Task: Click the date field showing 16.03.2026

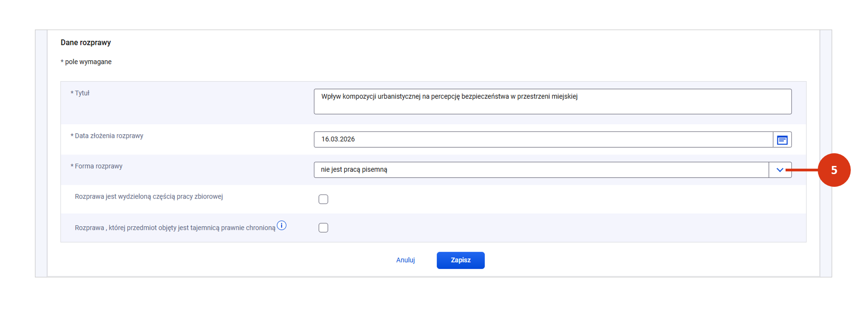Action: (x=543, y=140)
